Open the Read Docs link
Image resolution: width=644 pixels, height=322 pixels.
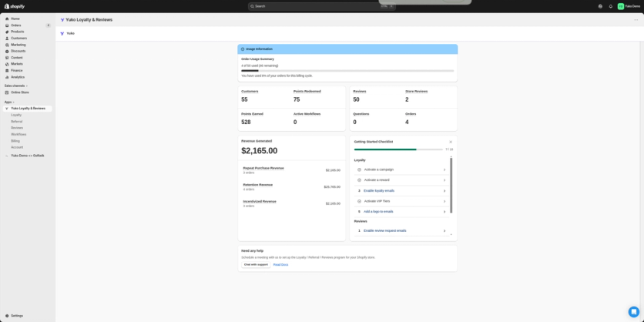280,265
